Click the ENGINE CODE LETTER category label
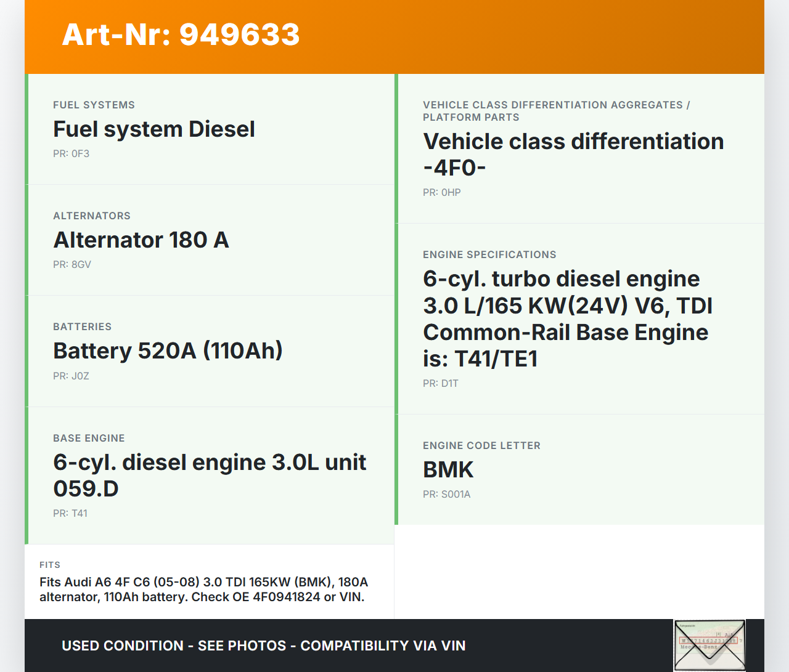 coord(481,446)
